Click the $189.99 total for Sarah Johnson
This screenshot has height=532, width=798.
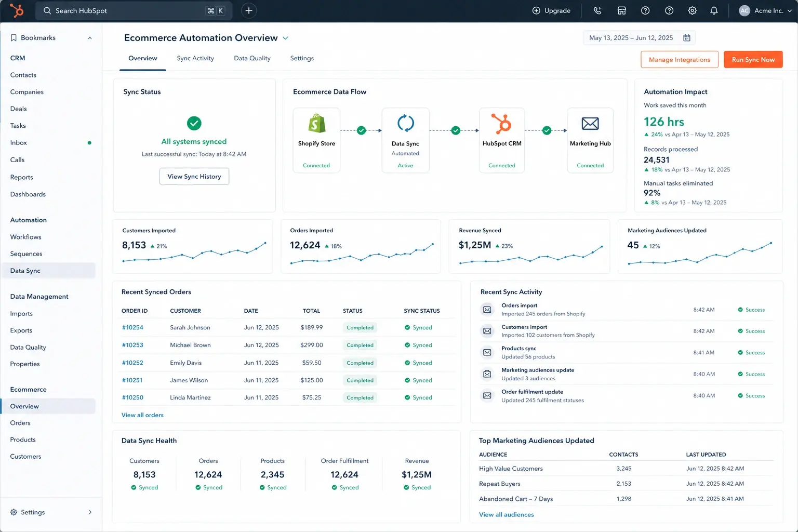tap(312, 328)
